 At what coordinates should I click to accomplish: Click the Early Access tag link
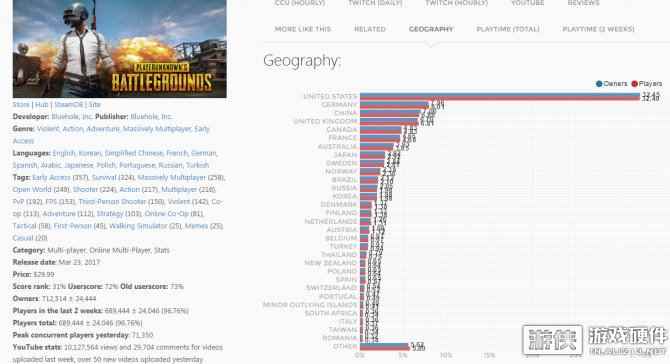point(51,177)
